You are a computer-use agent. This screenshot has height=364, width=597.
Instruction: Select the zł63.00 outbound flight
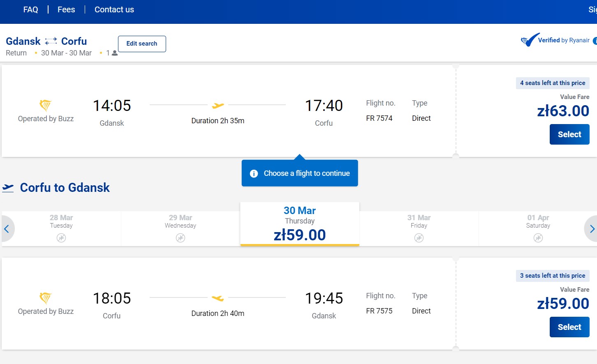[x=569, y=134]
